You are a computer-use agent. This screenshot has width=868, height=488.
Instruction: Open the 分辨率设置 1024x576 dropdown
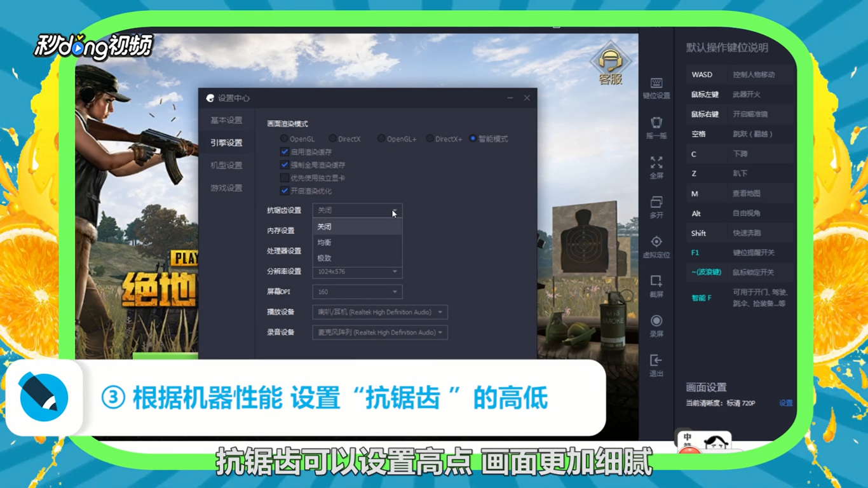tap(357, 271)
